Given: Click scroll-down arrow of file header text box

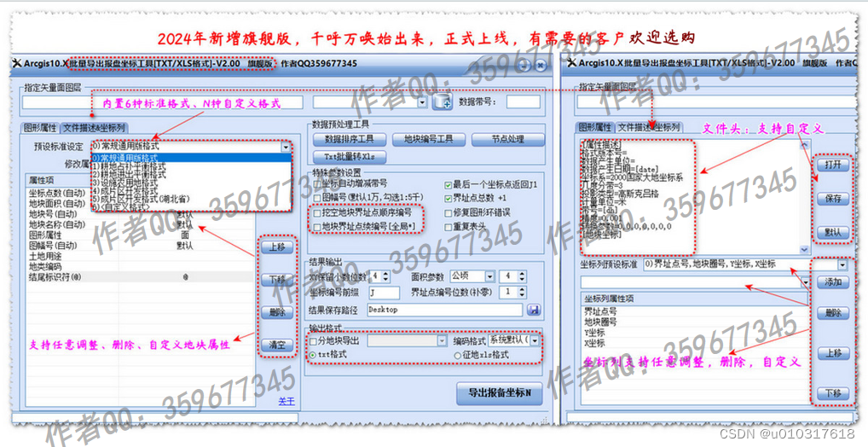Looking at the screenshot, I should (804, 250).
